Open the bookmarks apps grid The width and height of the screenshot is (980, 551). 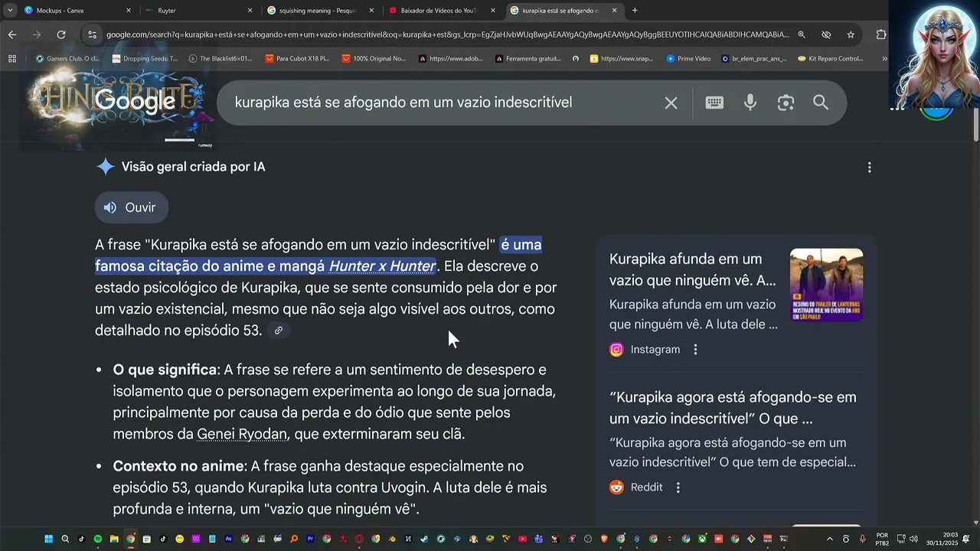click(12, 58)
